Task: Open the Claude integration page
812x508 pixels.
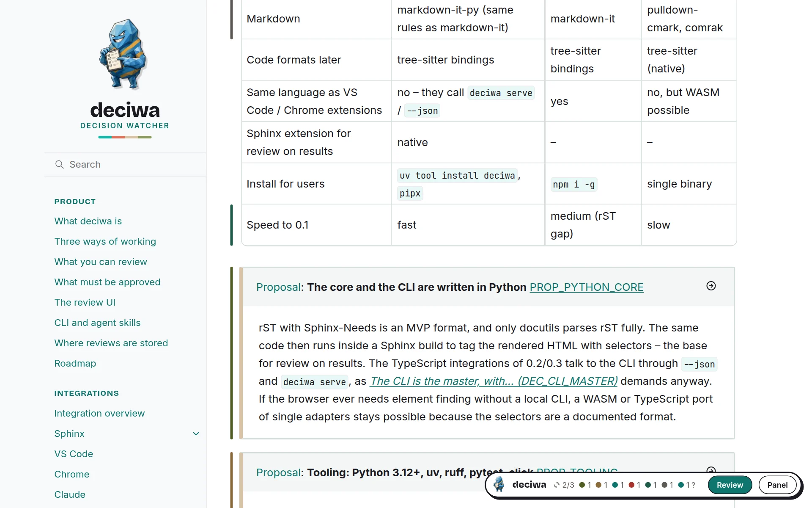Action: coord(70,494)
